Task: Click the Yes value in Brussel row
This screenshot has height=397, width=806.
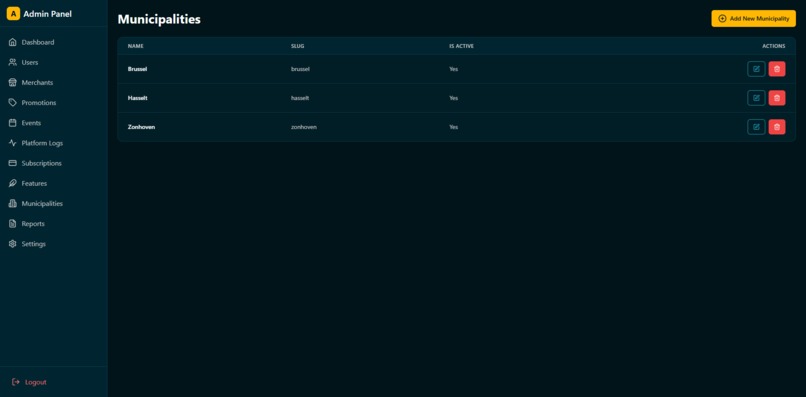Action: pos(453,69)
